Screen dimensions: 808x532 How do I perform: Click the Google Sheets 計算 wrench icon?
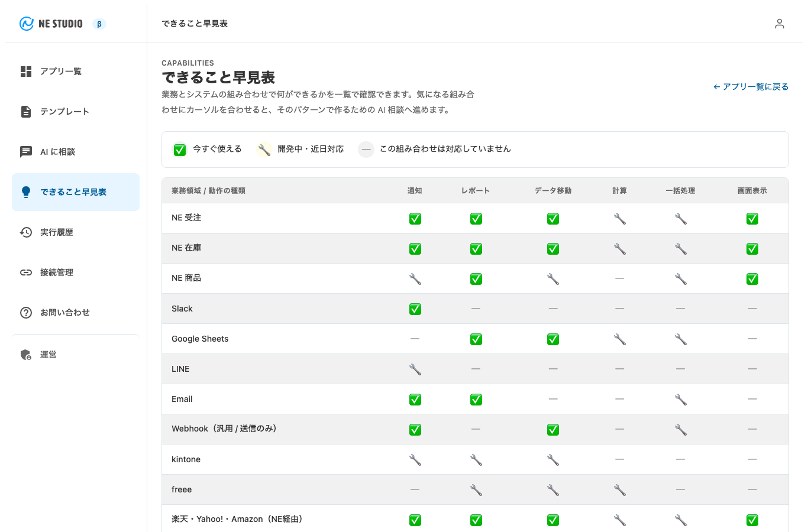click(x=620, y=339)
